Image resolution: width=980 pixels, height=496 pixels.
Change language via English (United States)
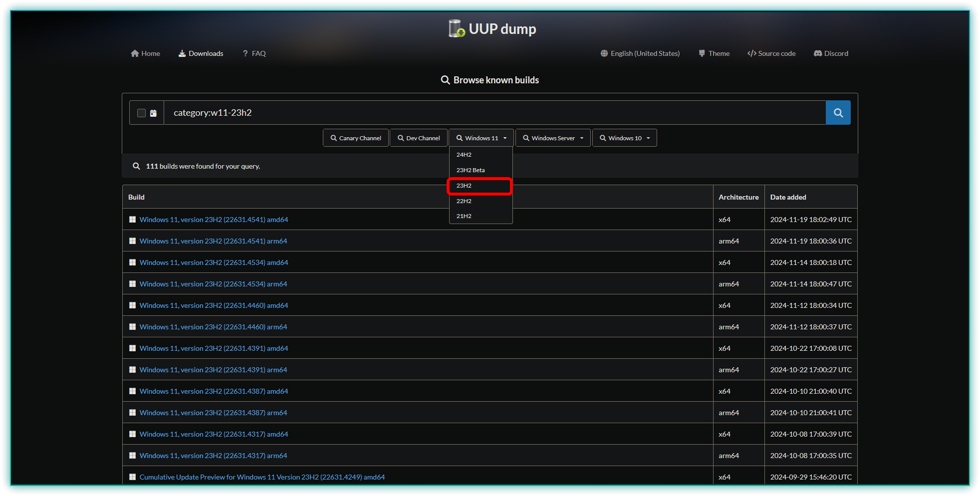pos(640,53)
